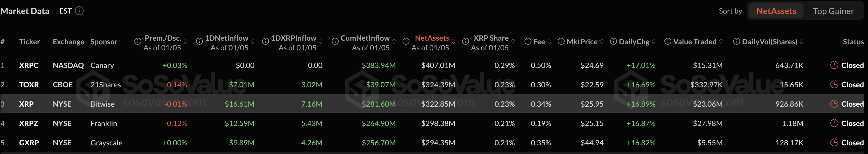Image resolution: width=868 pixels, height=154 pixels.
Task: Click the info icon next to EST label
Action: click(x=79, y=11)
